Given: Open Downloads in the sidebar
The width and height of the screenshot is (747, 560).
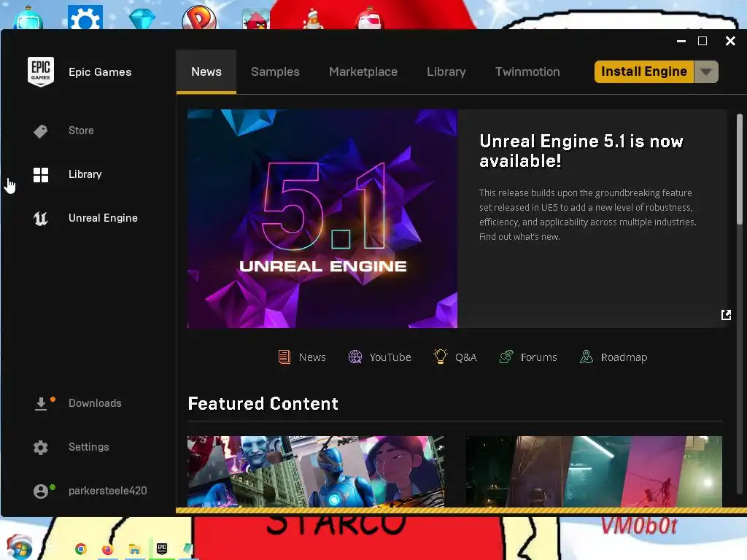Looking at the screenshot, I should click(95, 403).
